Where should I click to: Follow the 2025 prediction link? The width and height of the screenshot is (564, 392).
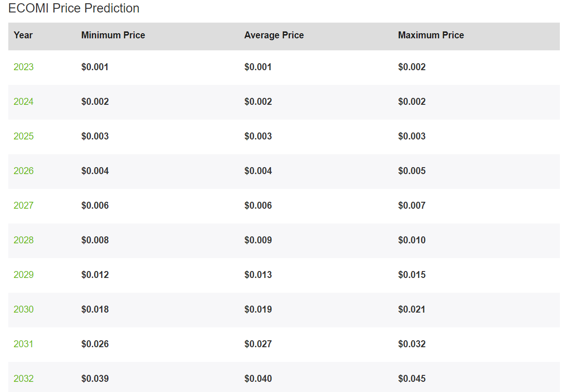(x=24, y=136)
